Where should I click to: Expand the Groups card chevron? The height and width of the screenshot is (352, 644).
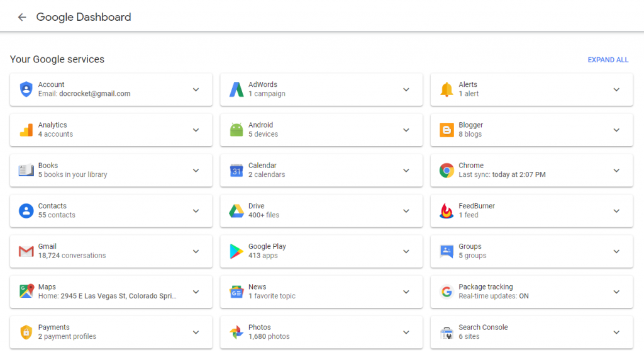click(x=616, y=251)
